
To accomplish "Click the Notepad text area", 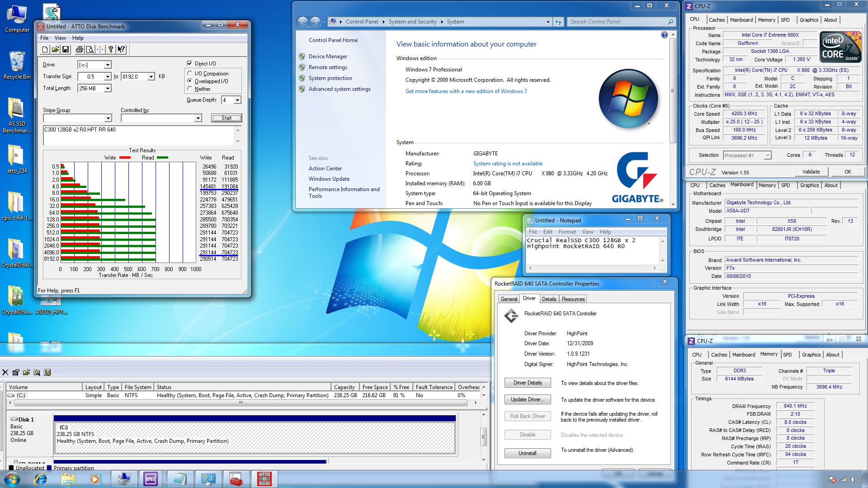I will pyautogui.click(x=592, y=250).
